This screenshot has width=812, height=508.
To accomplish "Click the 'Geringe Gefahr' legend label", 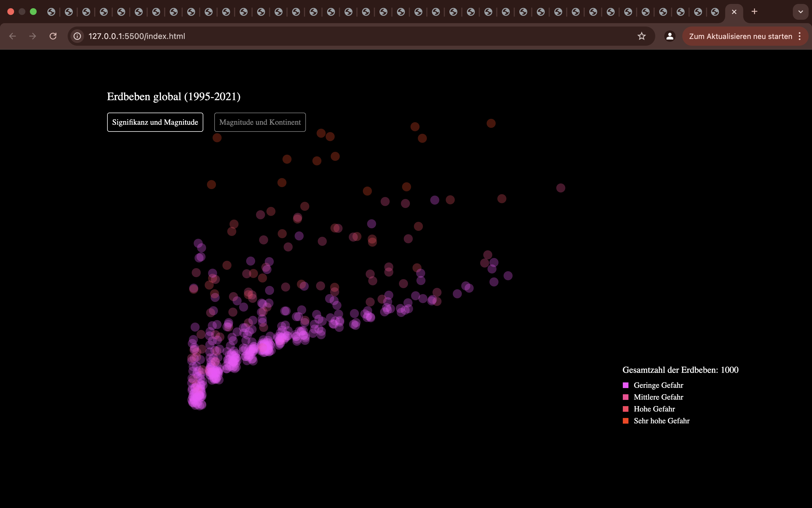I will coord(658,385).
